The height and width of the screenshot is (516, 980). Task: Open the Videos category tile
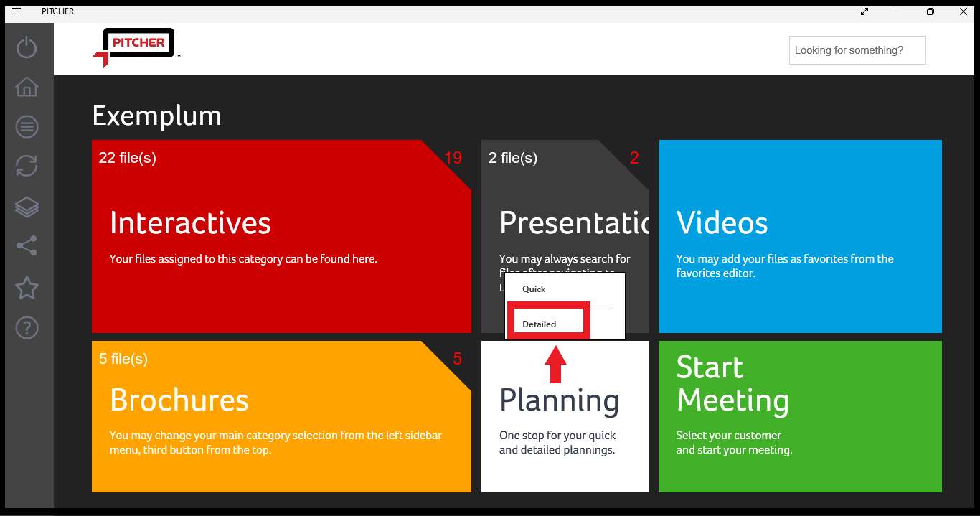point(800,237)
